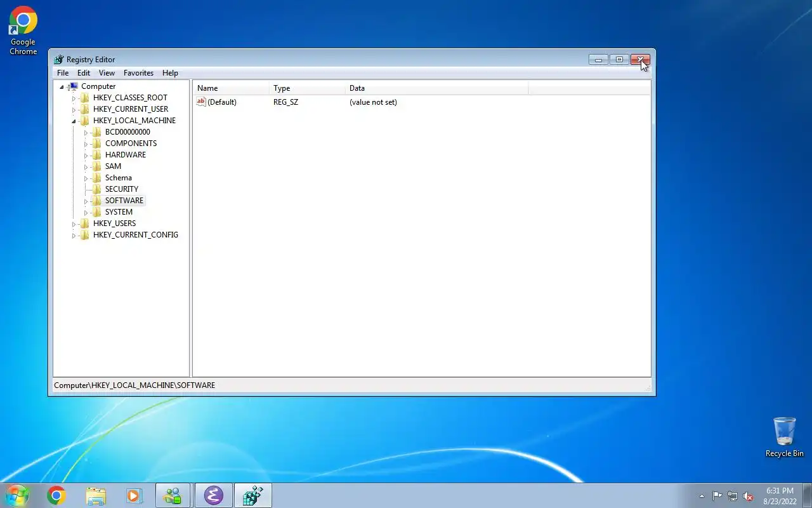
Task: Click the Data column header
Action: [436, 88]
